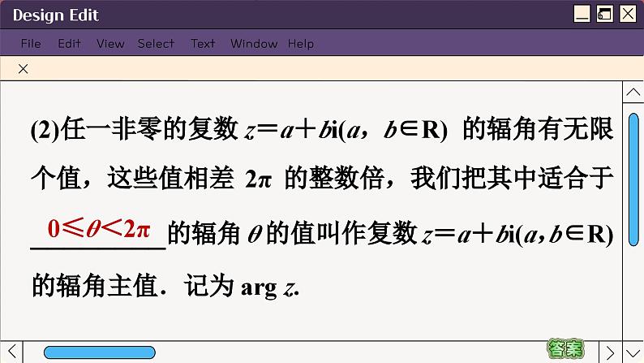Close the Design Edit window
Image resolution: width=644 pixels, height=363 pixels.
(628, 14)
